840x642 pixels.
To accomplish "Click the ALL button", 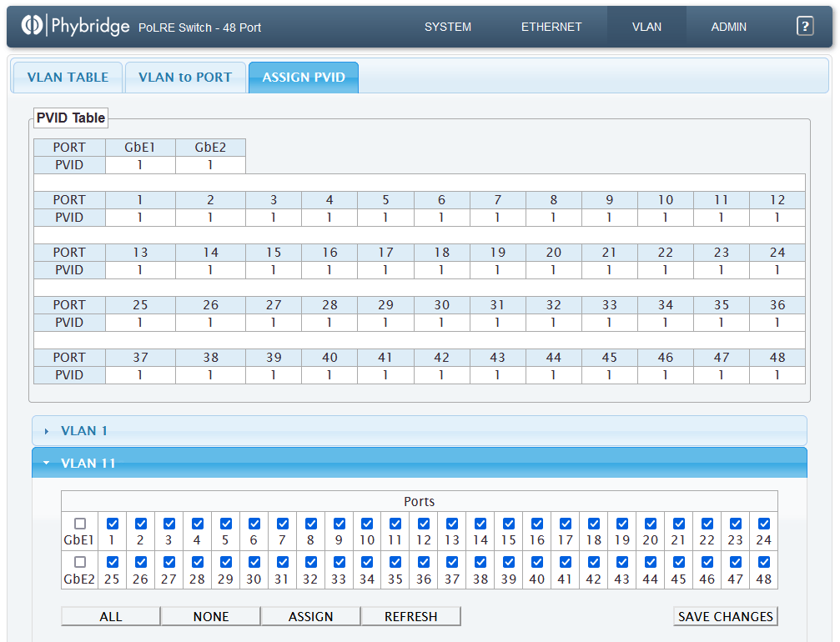I will click(x=111, y=616).
